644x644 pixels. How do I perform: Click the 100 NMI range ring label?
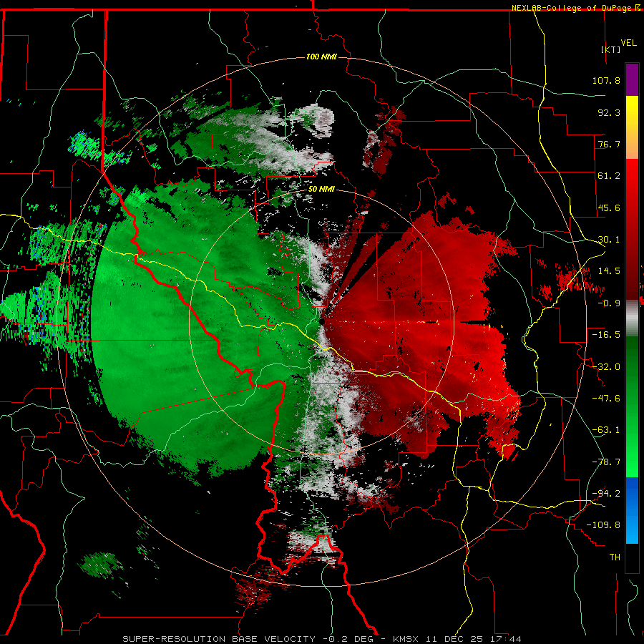321,57
